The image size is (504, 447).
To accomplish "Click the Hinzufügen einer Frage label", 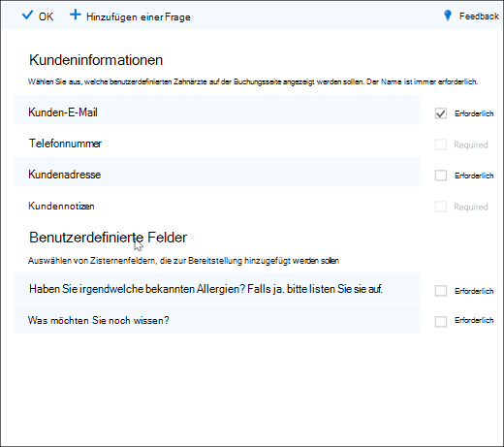I will pyautogui.click(x=139, y=16).
